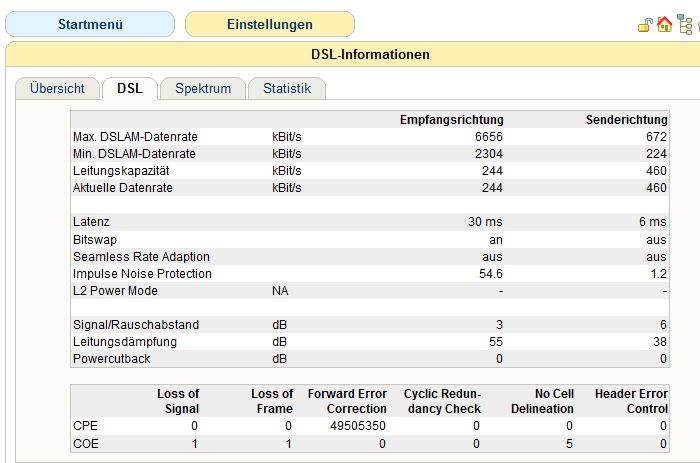Click the Min. DSLAM-Datenrate row label
Image resolution: width=700 pixels, height=463 pixels.
[134, 154]
